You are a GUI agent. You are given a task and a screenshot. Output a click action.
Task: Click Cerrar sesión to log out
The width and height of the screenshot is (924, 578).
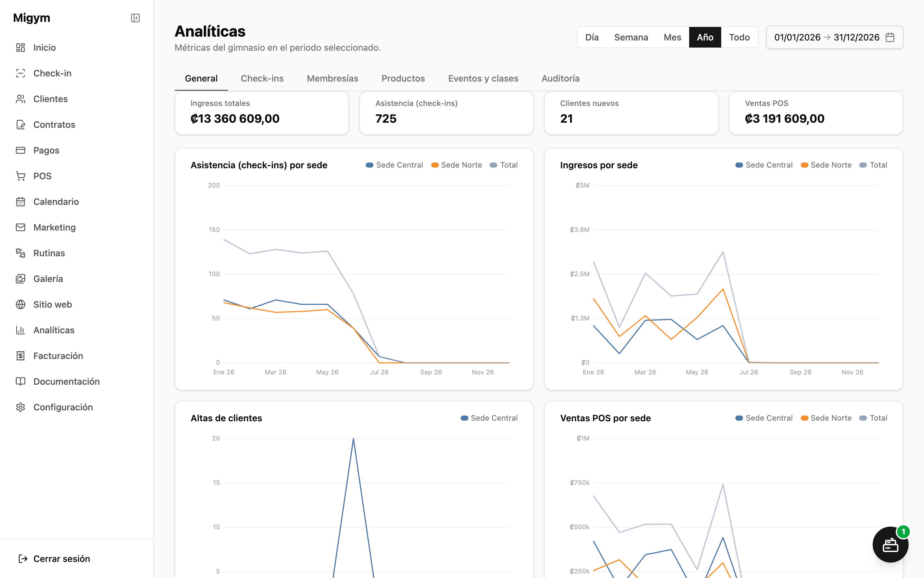[x=76, y=559]
